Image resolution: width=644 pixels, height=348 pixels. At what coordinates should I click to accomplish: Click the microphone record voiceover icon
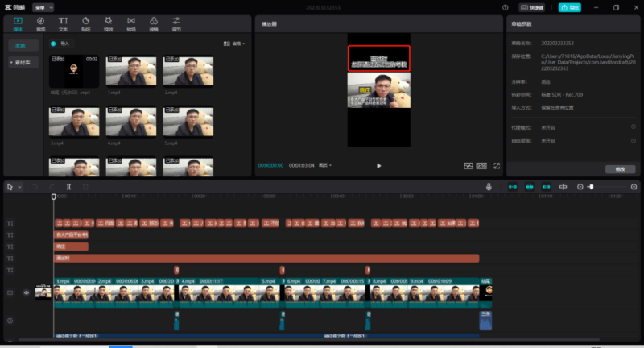[489, 186]
